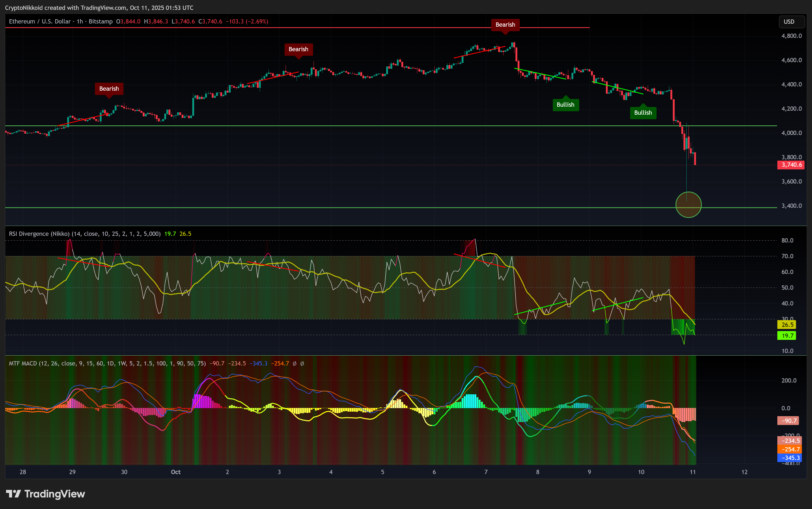The width and height of the screenshot is (812, 509).
Task: Click the high value H3,846.3
Action: 156,22
